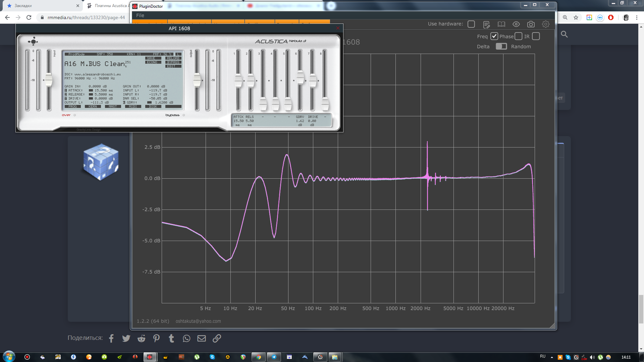
Task: Share by email envelope icon
Action: 202,339
